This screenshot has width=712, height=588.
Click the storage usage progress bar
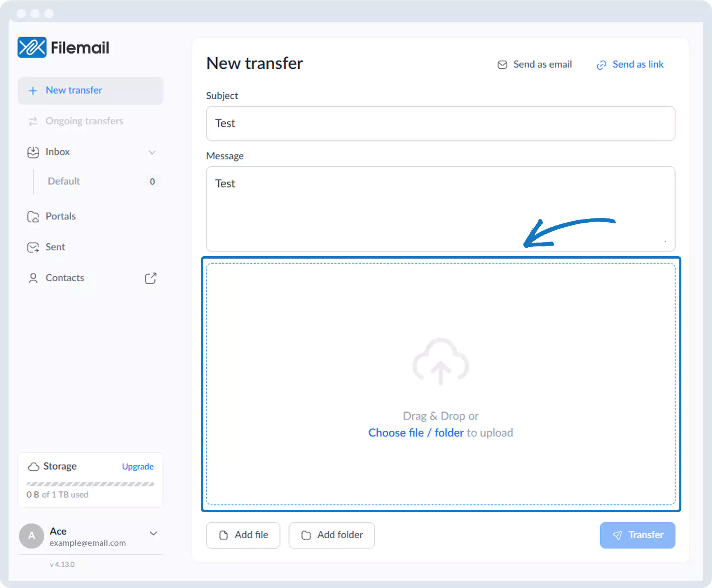click(x=90, y=484)
